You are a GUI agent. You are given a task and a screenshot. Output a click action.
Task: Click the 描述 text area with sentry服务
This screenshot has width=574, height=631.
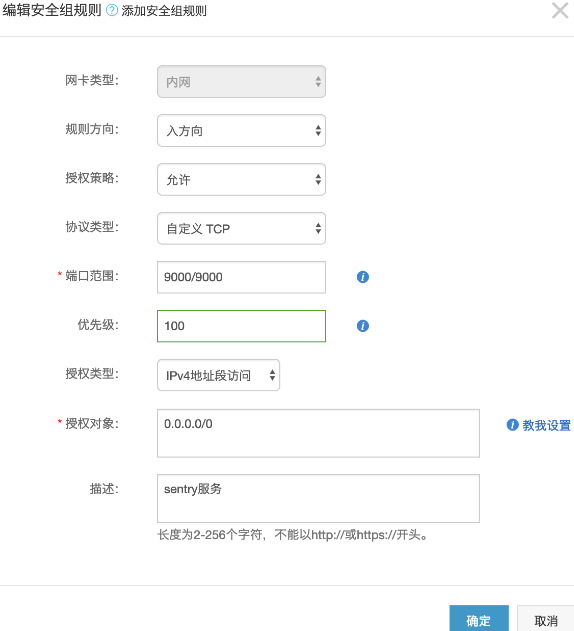tap(318, 498)
